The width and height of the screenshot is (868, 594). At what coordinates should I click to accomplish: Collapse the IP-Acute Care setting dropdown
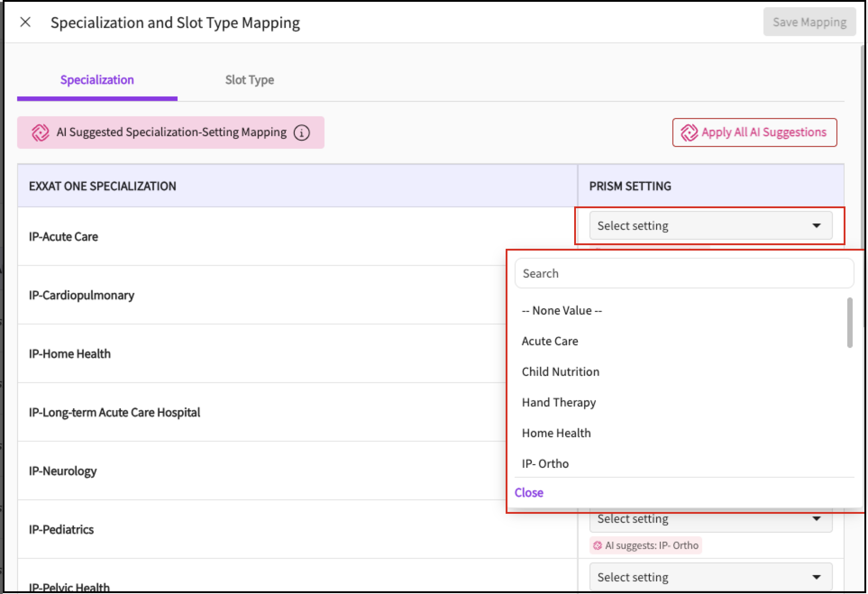point(710,225)
